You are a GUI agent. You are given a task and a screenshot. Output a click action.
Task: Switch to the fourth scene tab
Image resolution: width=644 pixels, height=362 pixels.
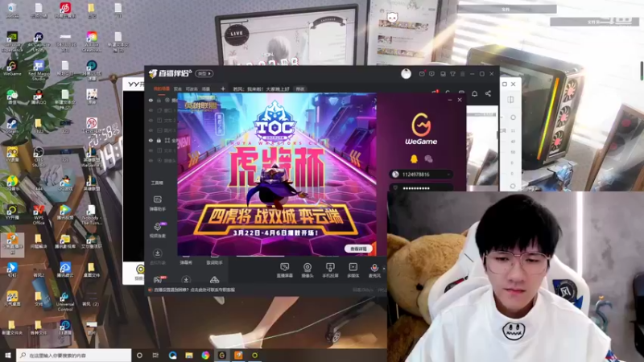tap(206, 88)
